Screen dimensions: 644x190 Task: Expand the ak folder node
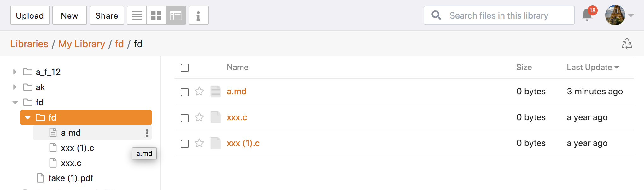click(x=15, y=87)
